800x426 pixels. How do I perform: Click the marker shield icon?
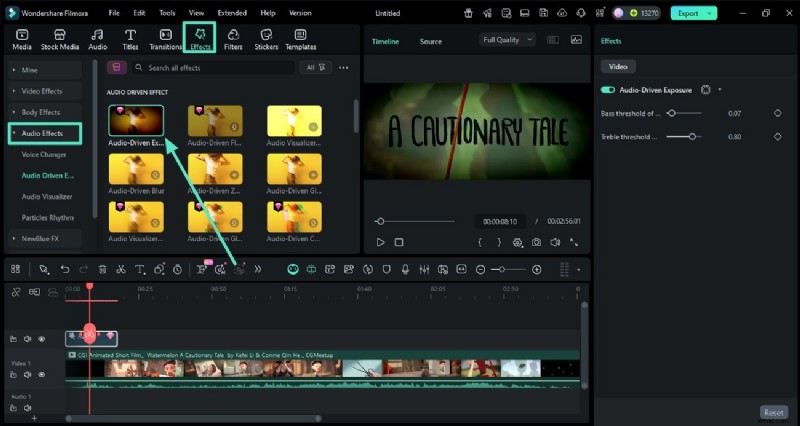(x=387, y=269)
